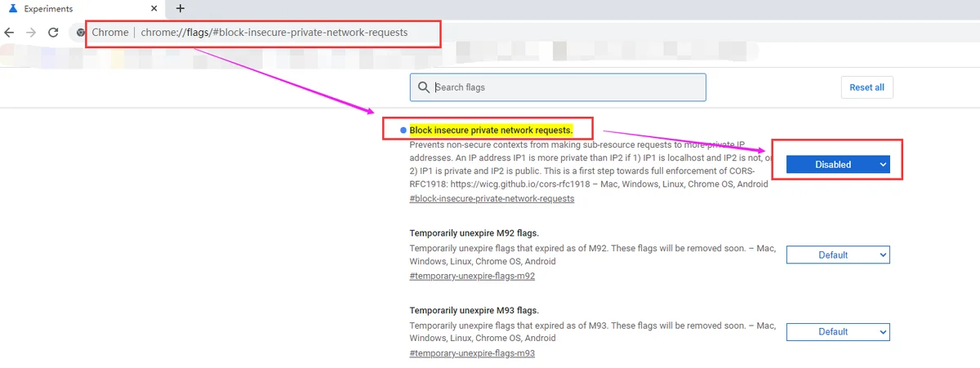Click the Chrome site info icon
This screenshot has height=368, width=980.
81,33
